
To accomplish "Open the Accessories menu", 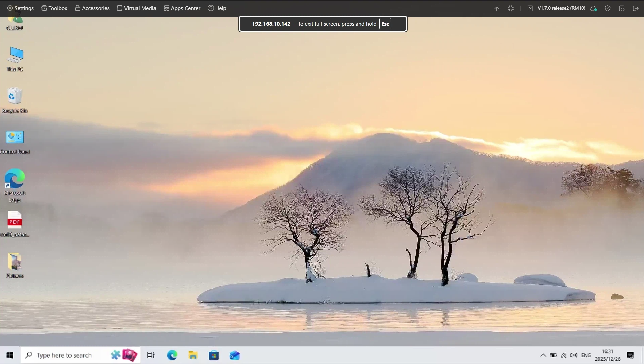I will [92, 8].
